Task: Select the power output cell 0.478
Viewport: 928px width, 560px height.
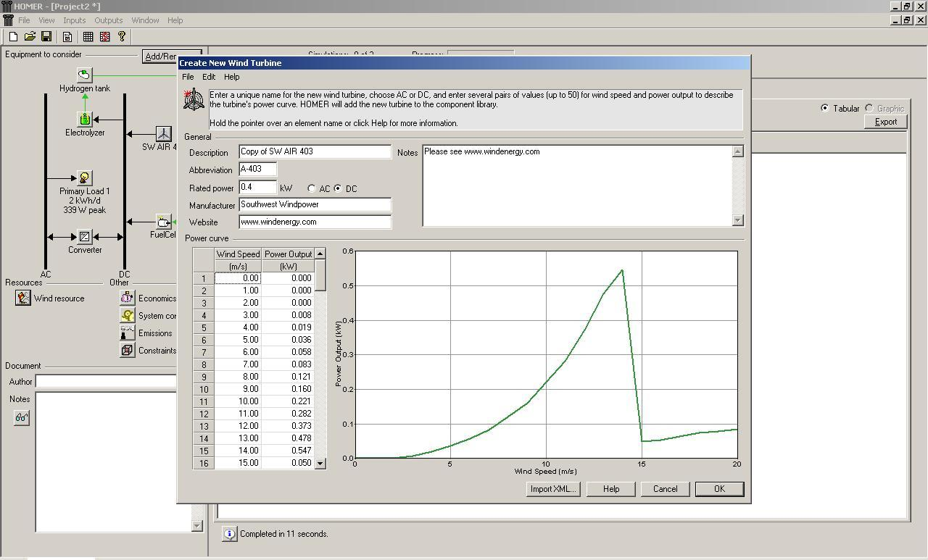Action: [x=288, y=438]
